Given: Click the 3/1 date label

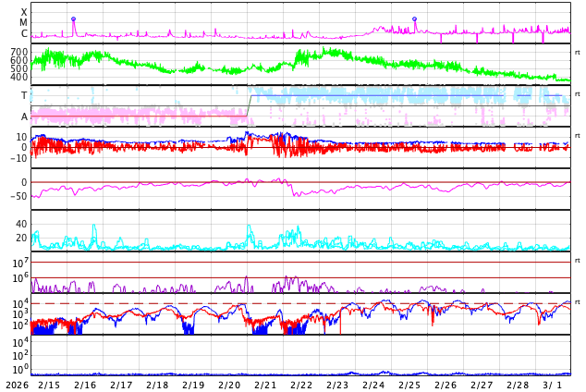Looking at the screenshot, I should click(x=552, y=385).
